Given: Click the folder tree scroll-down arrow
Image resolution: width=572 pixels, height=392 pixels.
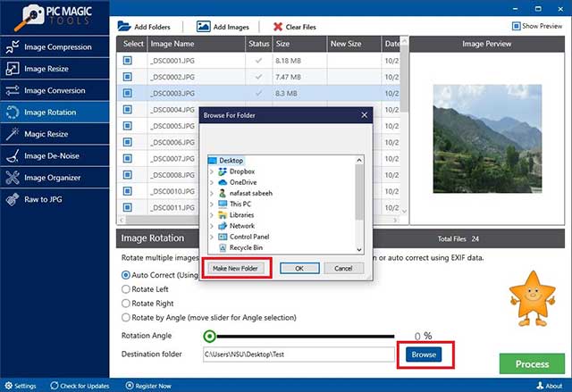Looking at the screenshot, I should click(x=359, y=249).
